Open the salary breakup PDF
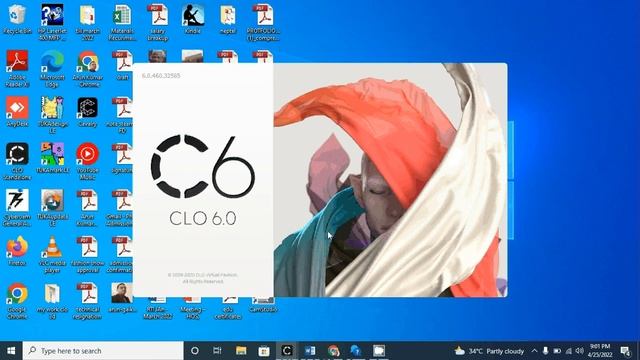Image resolution: width=640 pixels, height=360 pixels. click(158, 22)
